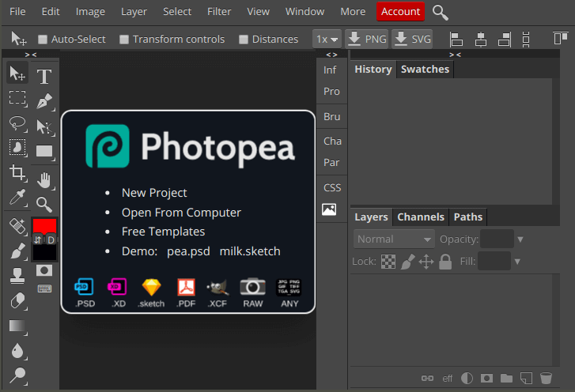Select the Type tool
Viewport: 575px width, 392px height.
coord(44,77)
